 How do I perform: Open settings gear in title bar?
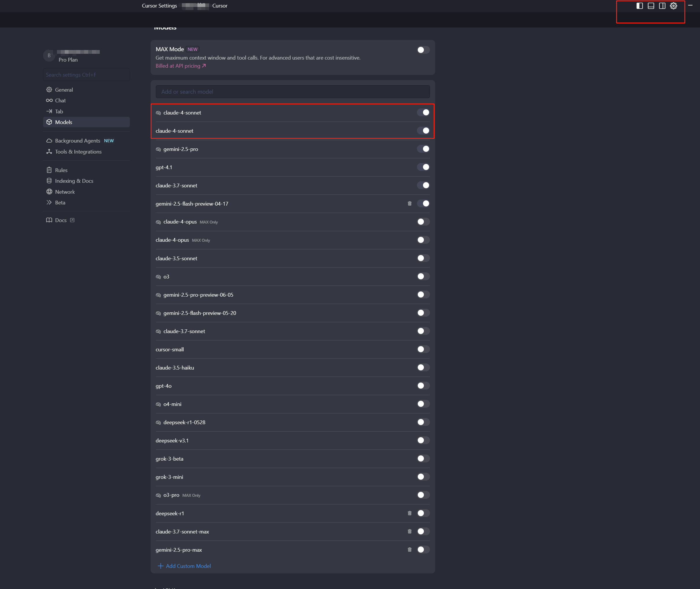[673, 6]
